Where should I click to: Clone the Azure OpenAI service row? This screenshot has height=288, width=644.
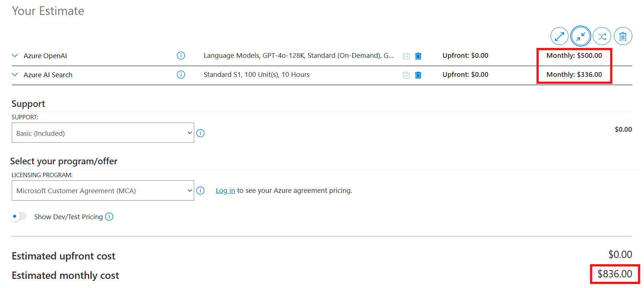[406, 56]
